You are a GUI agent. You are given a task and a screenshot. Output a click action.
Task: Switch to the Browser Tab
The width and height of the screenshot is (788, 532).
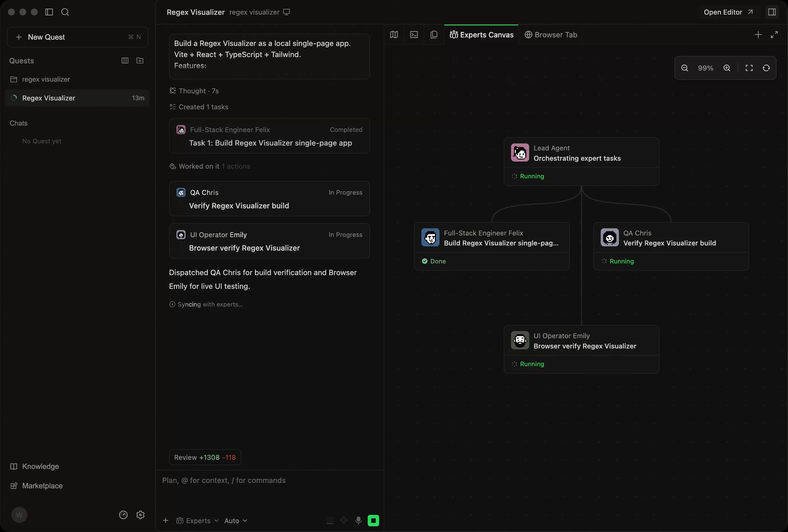point(551,35)
